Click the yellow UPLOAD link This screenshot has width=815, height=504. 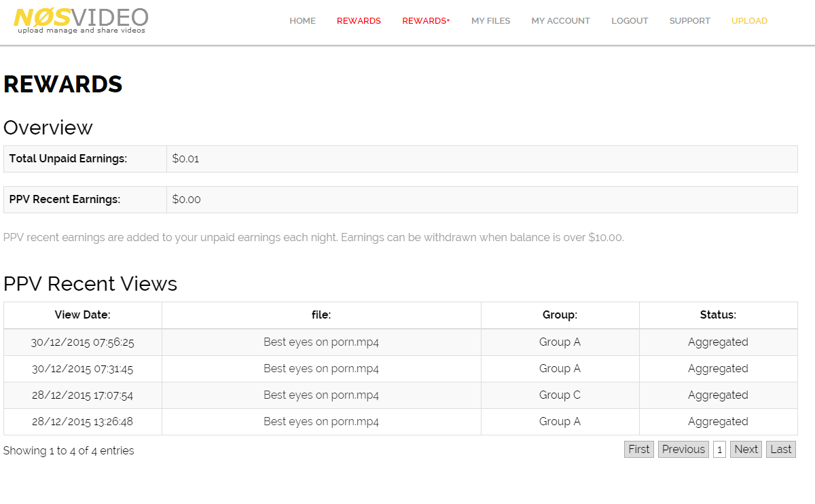pos(749,21)
